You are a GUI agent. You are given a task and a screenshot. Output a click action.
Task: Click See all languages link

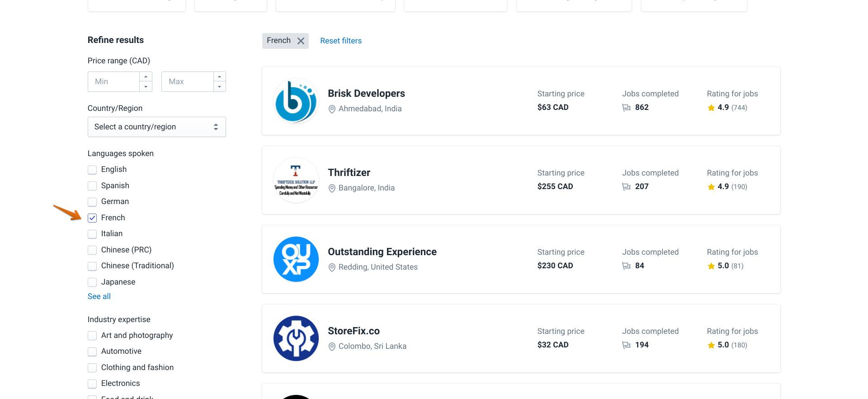(99, 296)
